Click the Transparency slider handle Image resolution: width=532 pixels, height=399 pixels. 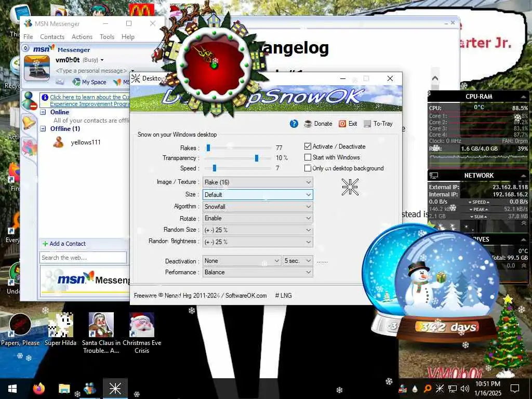point(257,158)
